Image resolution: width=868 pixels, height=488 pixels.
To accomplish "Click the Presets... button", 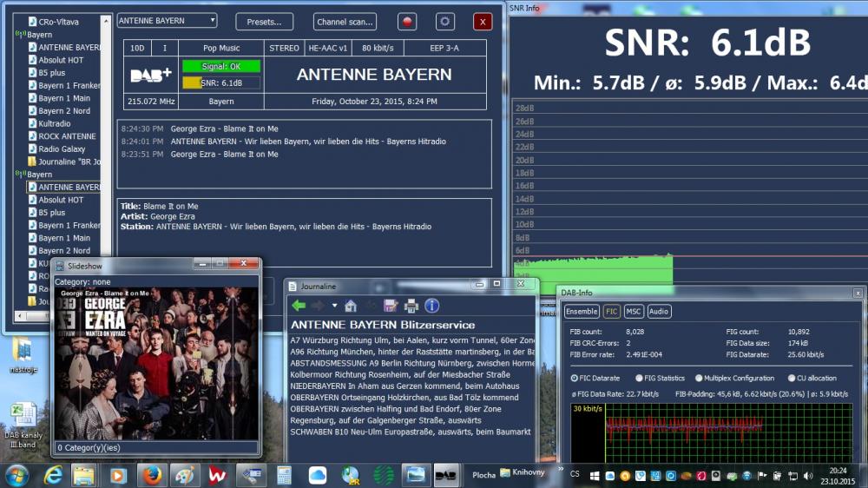I will (264, 22).
